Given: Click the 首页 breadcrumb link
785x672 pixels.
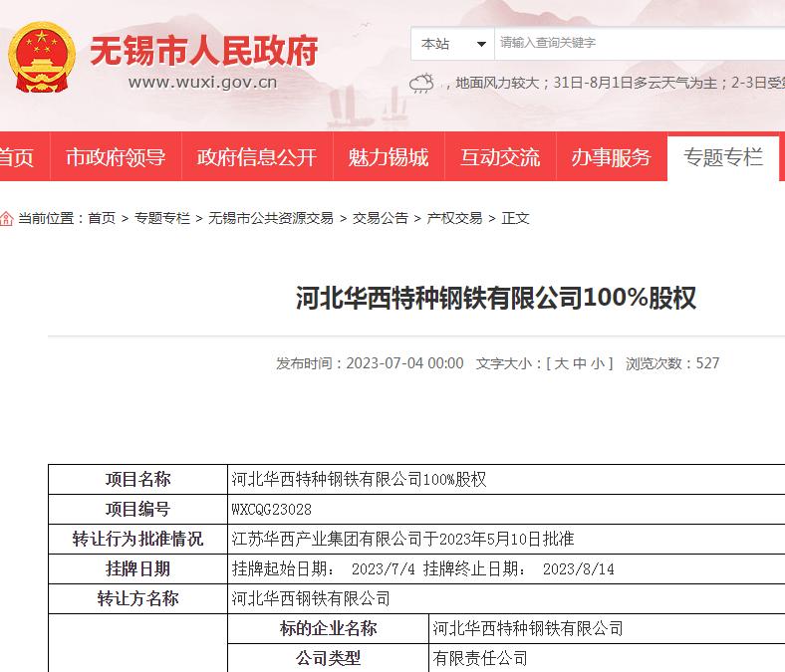Looking at the screenshot, I should (x=102, y=218).
